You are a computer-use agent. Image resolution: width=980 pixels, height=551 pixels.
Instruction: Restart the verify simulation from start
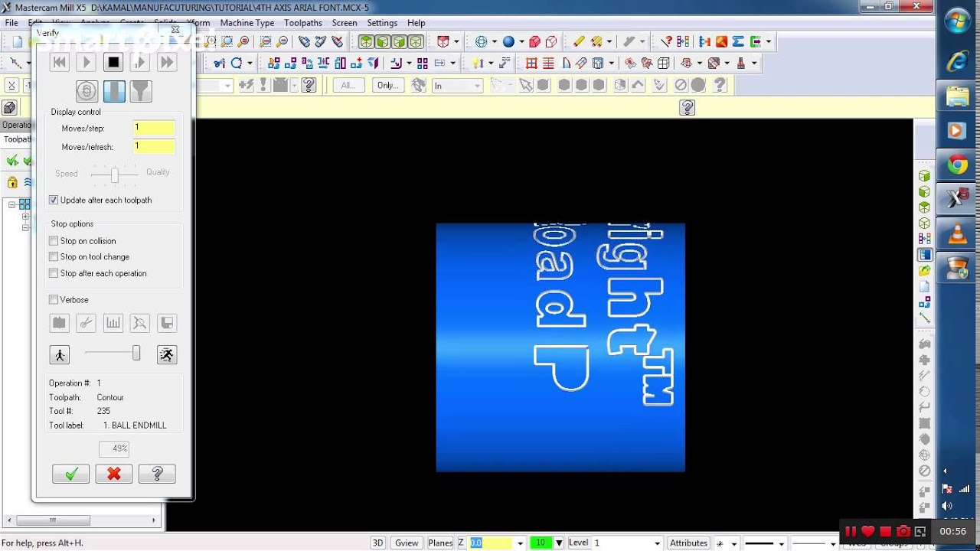point(59,63)
